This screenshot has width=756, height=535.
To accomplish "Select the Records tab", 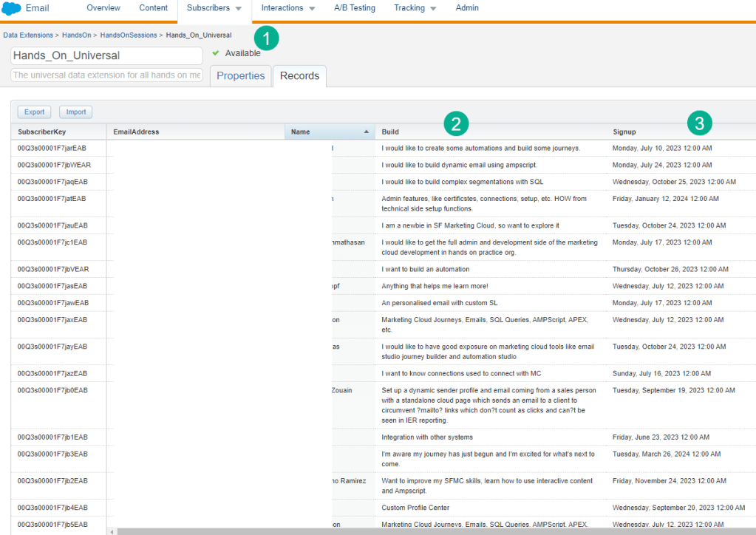I will click(x=299, y=76).
